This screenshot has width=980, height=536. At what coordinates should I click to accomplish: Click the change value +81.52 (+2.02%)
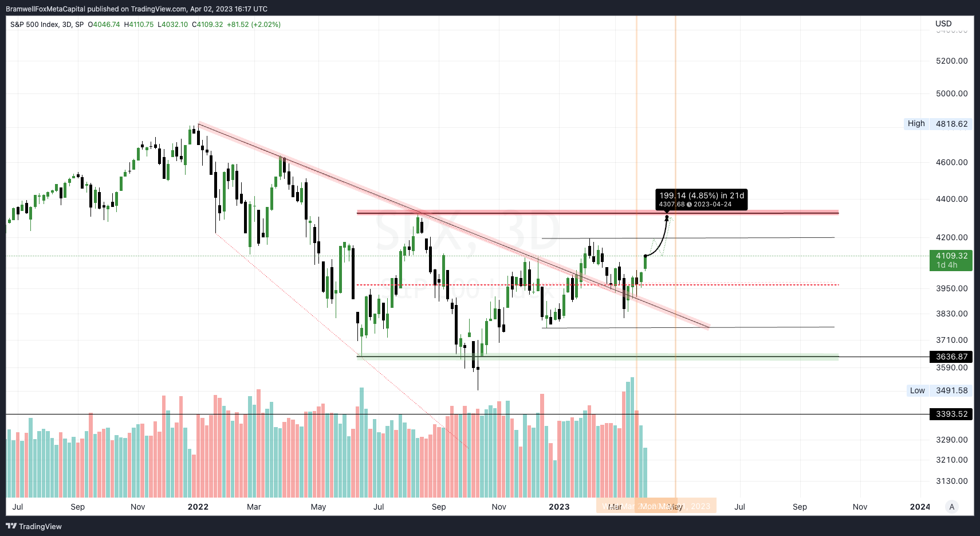254,25
